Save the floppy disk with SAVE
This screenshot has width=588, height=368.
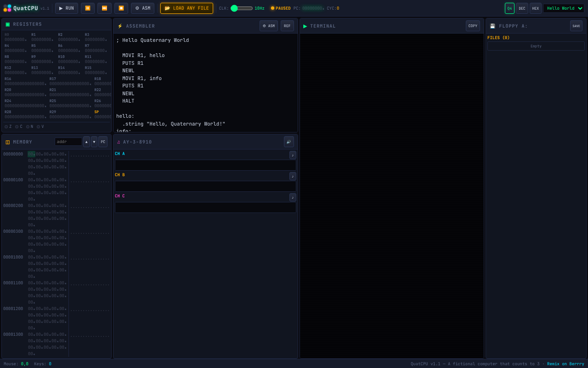[x=576, y=26]
